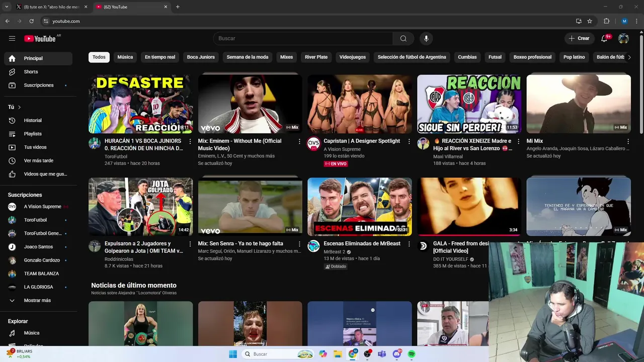Open liked videos in the sidebar
This screenshot has width=644, height=362.
pyautogui.click(x=38, y=174)
